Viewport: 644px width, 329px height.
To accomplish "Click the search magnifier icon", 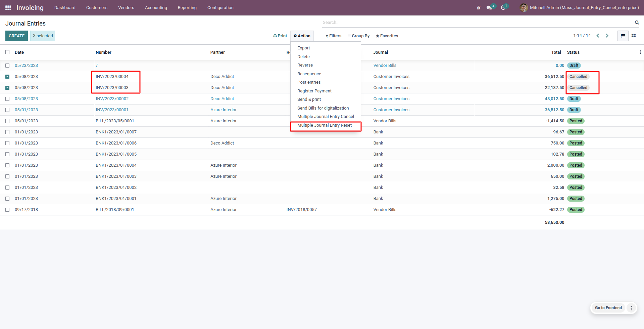I will point(637,23).
